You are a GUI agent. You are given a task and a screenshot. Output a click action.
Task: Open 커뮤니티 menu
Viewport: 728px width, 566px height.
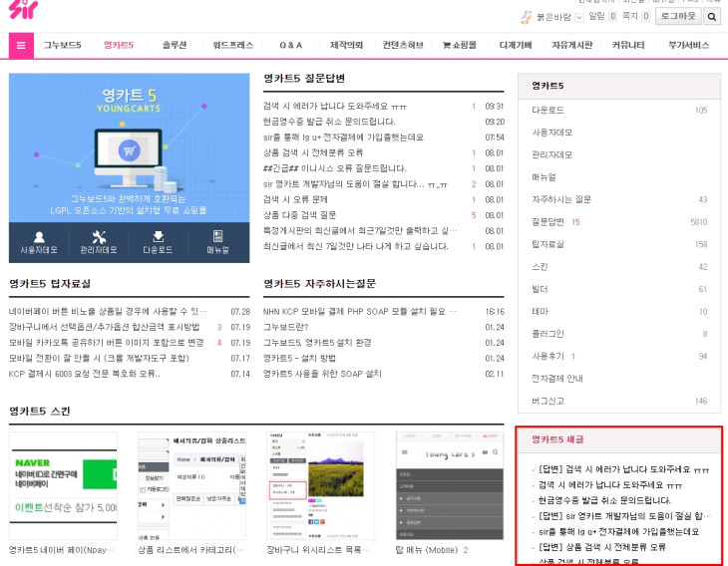pyautogui.click(x=628, y=45)
